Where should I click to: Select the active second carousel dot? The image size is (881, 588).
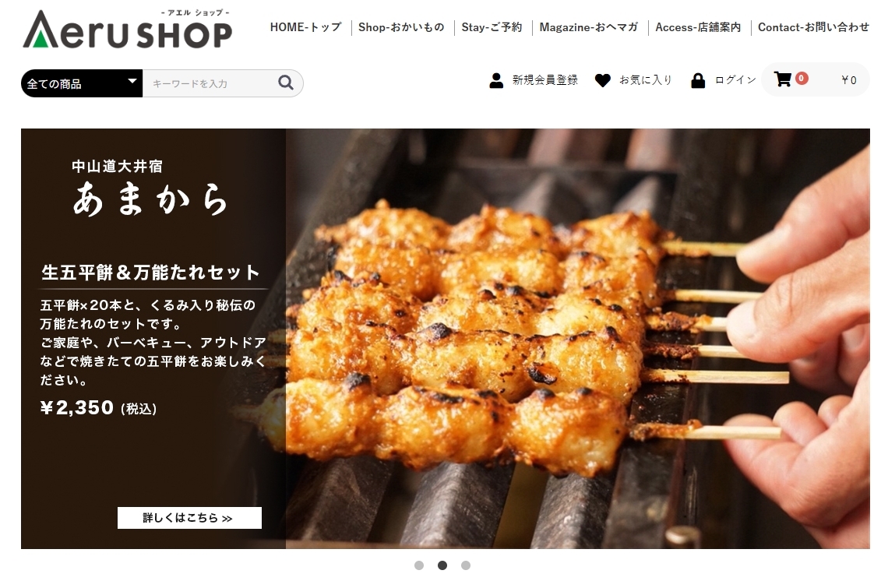pyautogui.click(x=442, y=565)
